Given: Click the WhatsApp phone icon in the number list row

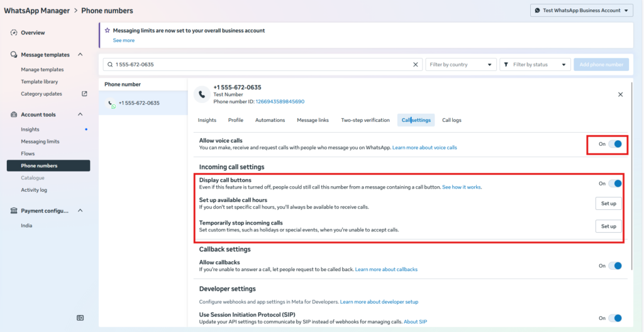Looking at the screenshot, I should (111, 104).
